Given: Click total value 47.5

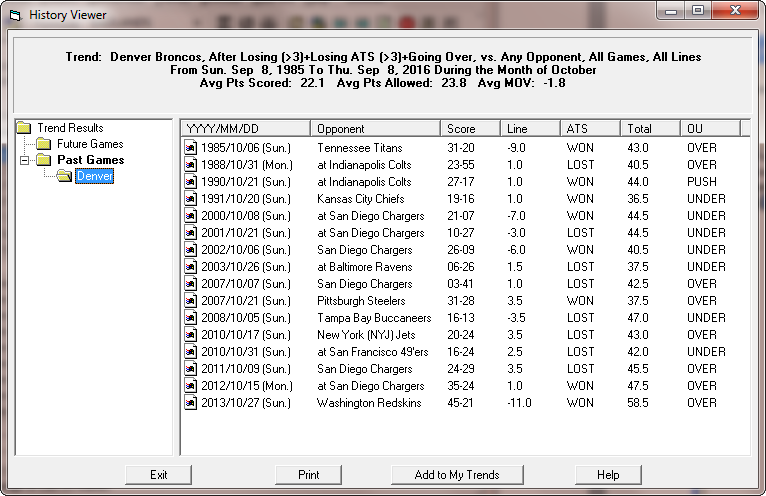Looking at the screenshot, I should (638, 386).
